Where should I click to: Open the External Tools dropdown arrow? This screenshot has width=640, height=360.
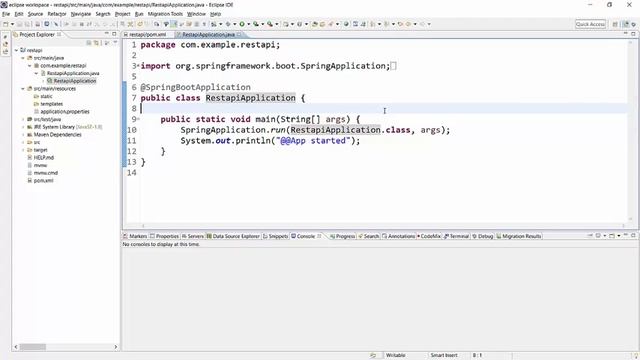(276, 24)
